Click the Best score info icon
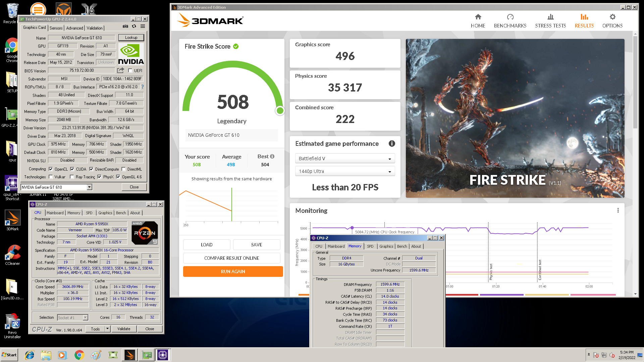644x362 pixels. (272, 156)
